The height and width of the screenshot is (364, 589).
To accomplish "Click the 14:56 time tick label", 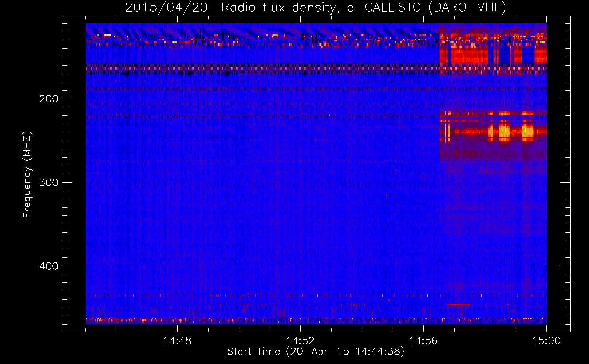I will [423, 341].
